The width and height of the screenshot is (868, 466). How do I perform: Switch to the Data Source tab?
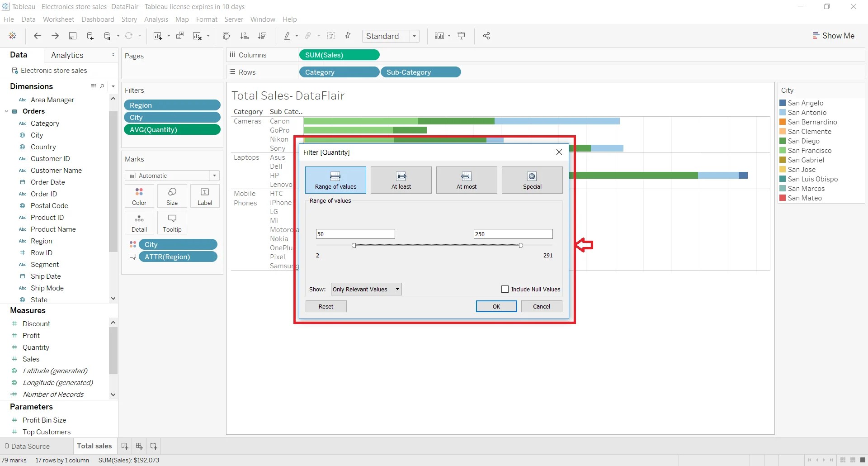coord(32,446)
